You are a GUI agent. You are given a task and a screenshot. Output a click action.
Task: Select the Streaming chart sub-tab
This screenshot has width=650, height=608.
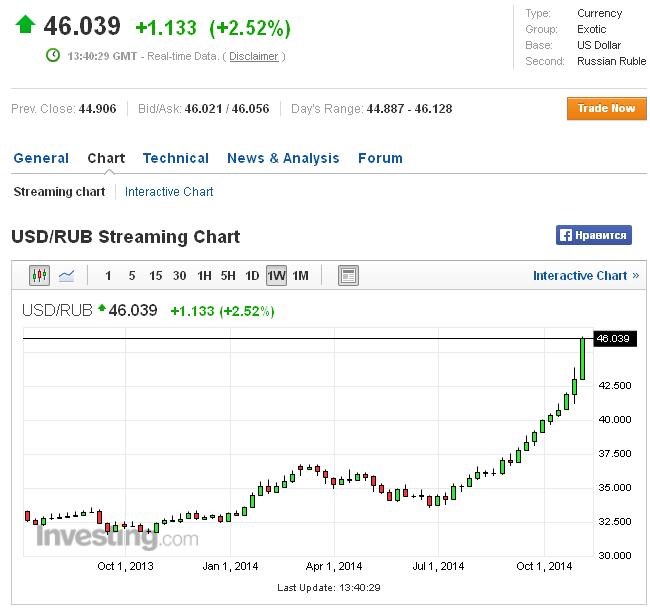(x=59, y=191)
